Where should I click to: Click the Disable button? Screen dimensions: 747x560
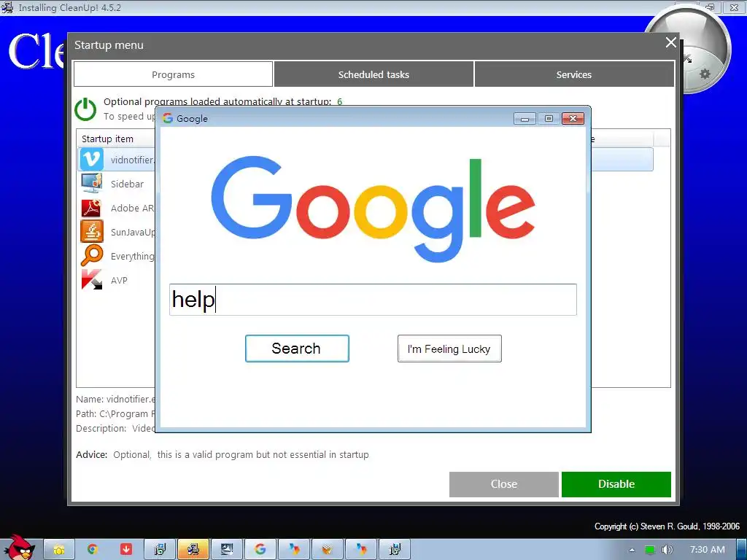[616, 484]
